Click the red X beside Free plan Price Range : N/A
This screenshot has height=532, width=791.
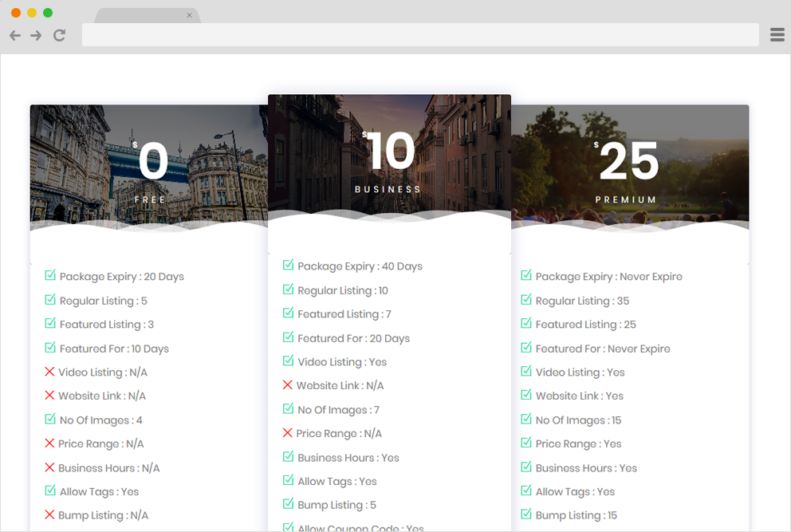point(49,443)
